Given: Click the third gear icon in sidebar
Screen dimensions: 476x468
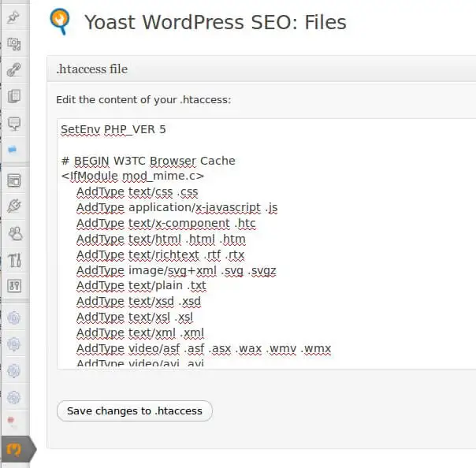Looking at the screenshot, I should pos(13,371).
